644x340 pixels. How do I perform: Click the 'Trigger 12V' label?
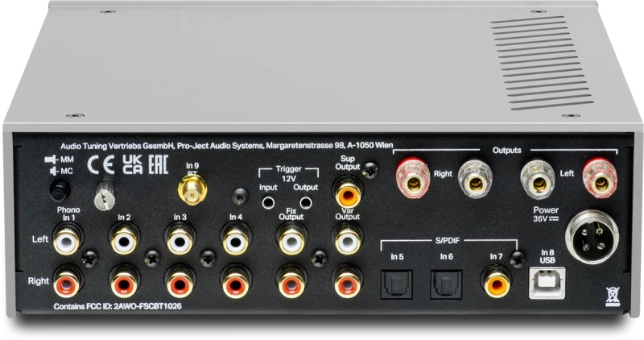coord(288,173)
